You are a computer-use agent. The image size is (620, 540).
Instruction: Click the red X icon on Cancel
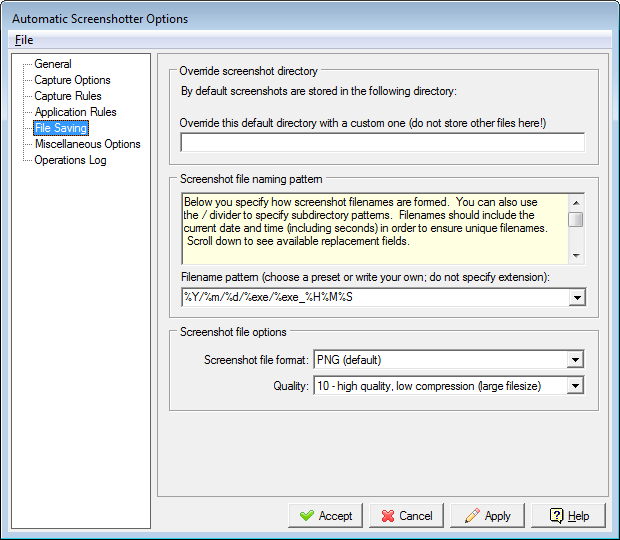(384, 516)
